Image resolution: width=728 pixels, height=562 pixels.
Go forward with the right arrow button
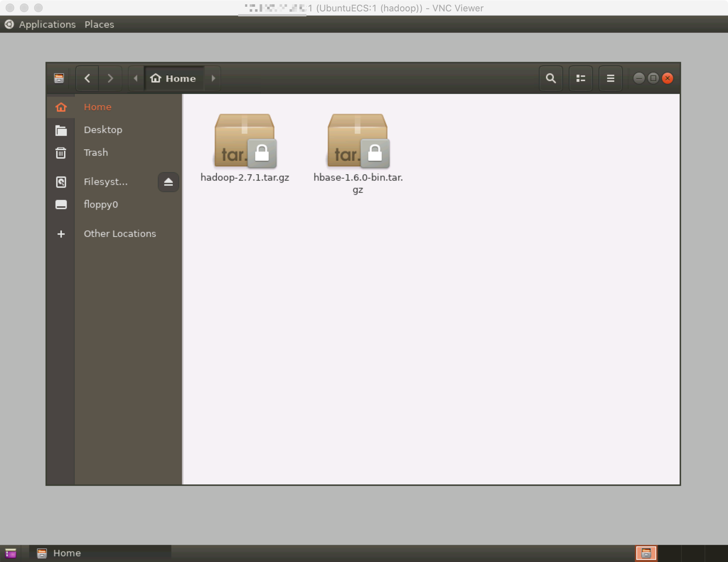(110, 78)
